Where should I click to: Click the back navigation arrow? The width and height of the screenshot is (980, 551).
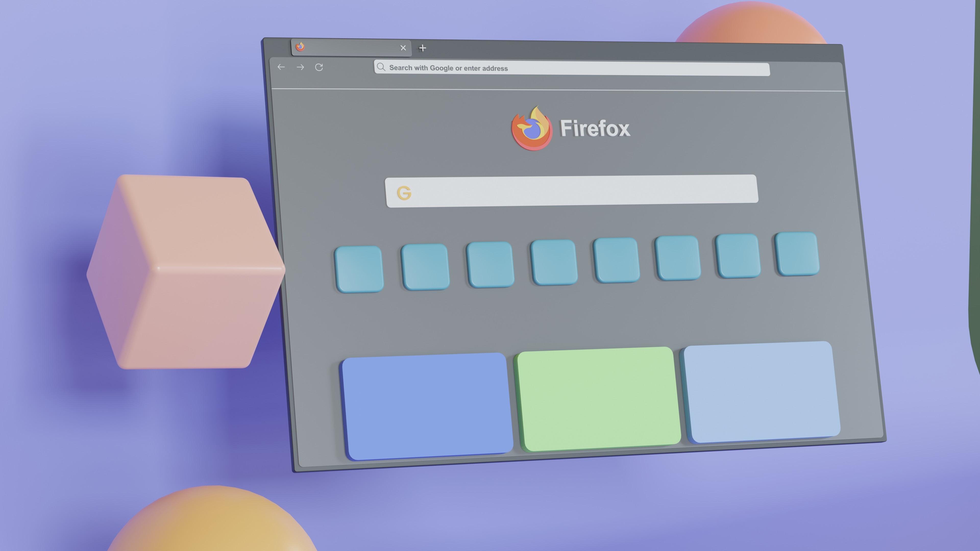coord(281,67)
